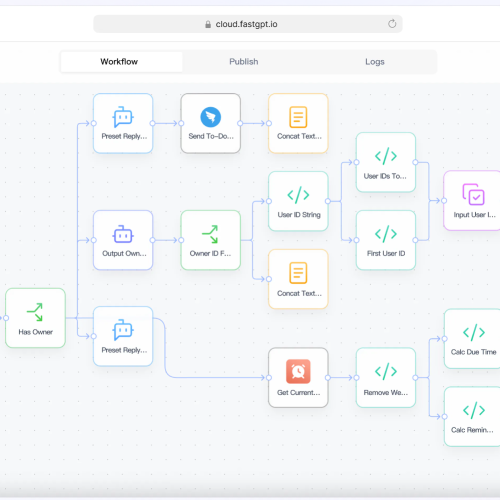The height and width of the screenshot is (500, 500).
Task: Click the cloud.fastgpt.io address bar
Action: tap(248, 24)
